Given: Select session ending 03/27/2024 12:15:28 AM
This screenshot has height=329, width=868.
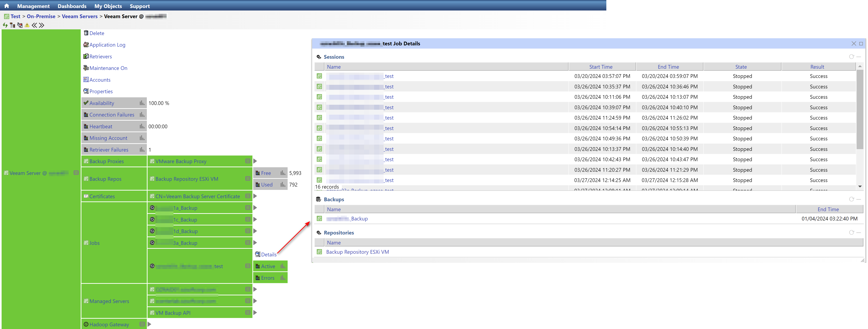Looking at the screenshot, I should [x=585, y=180].
